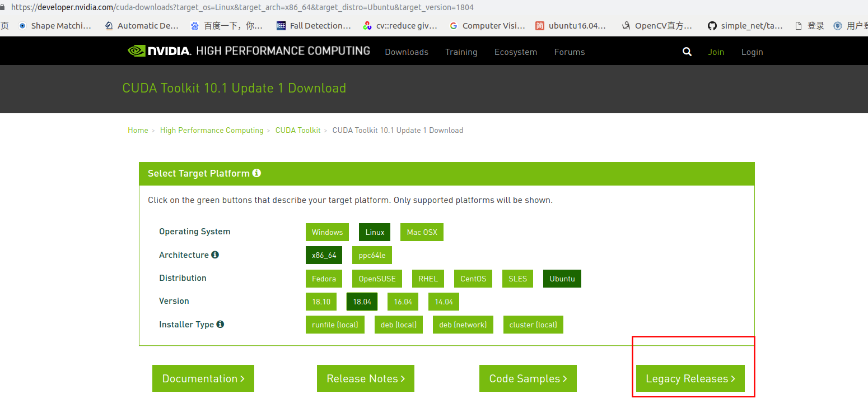The height and width of the screenshot is (407, 868).
Task: Open ubuntu16.04 bookmark
Action: point(571,26)
